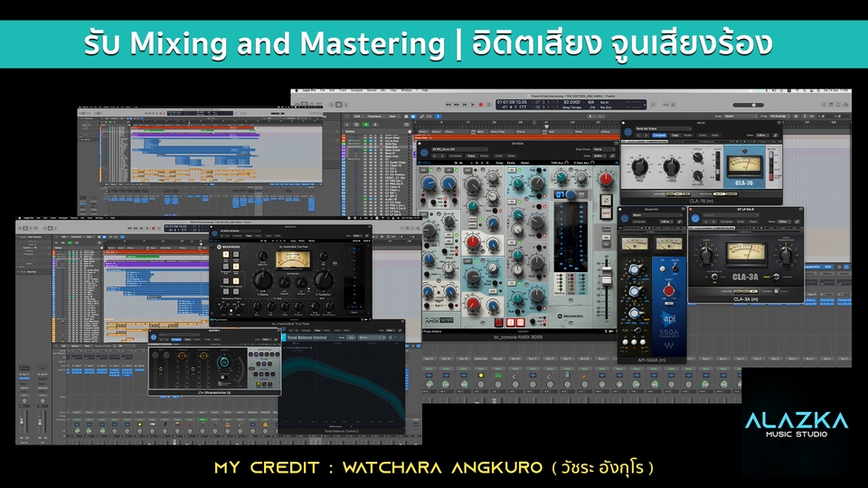868x488 pixels.
Task: Open View menu in the large Logic tracks area
Action: [x=394, y=117]
